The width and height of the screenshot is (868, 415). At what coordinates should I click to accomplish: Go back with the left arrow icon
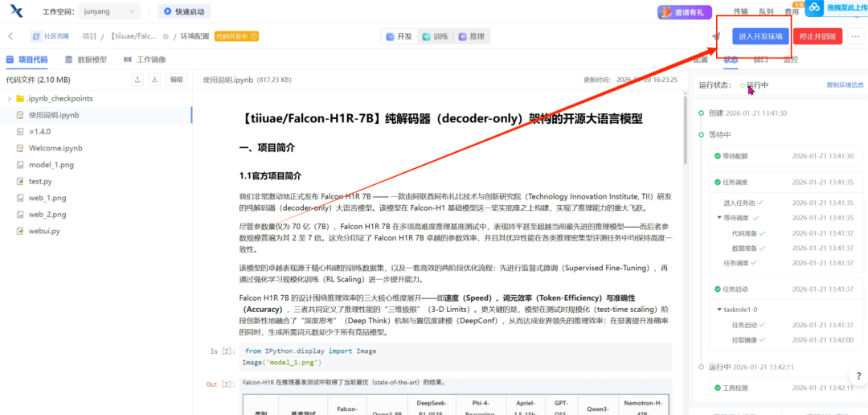(11, 36)
